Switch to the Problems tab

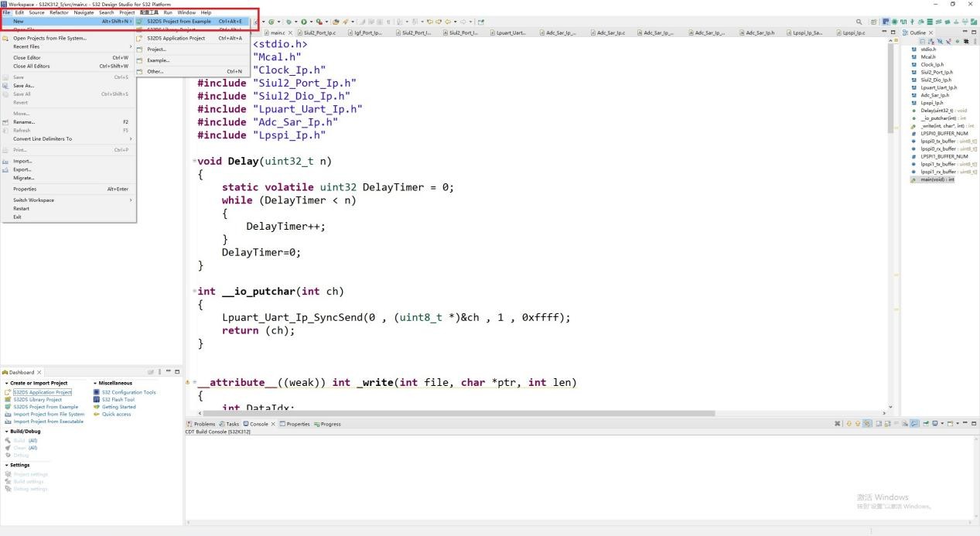204,424
